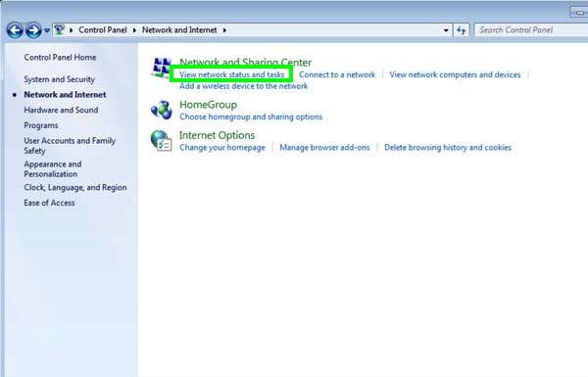This screenshot has width=588, height=377.
Task: Click Delete browsing history and cookies
Action: [448, 148]
